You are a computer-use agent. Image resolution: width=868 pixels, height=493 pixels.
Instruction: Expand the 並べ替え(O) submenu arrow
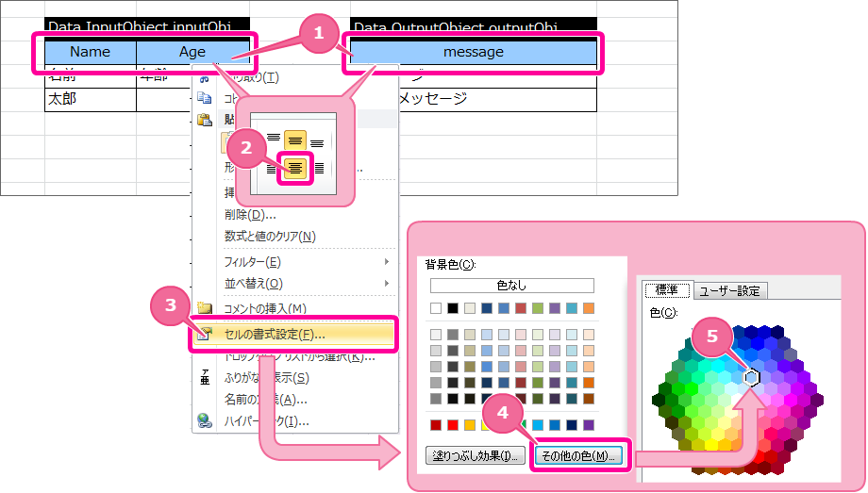point(387,284)
